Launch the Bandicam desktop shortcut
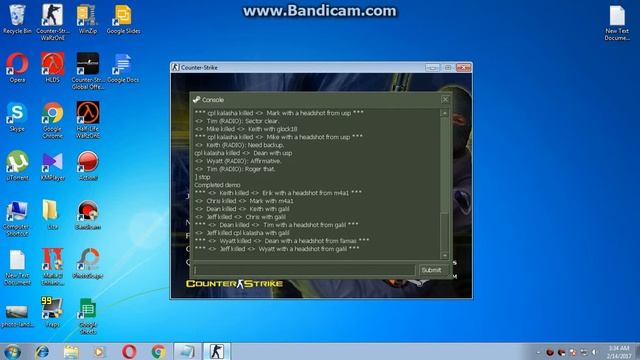 coord(87,215)
